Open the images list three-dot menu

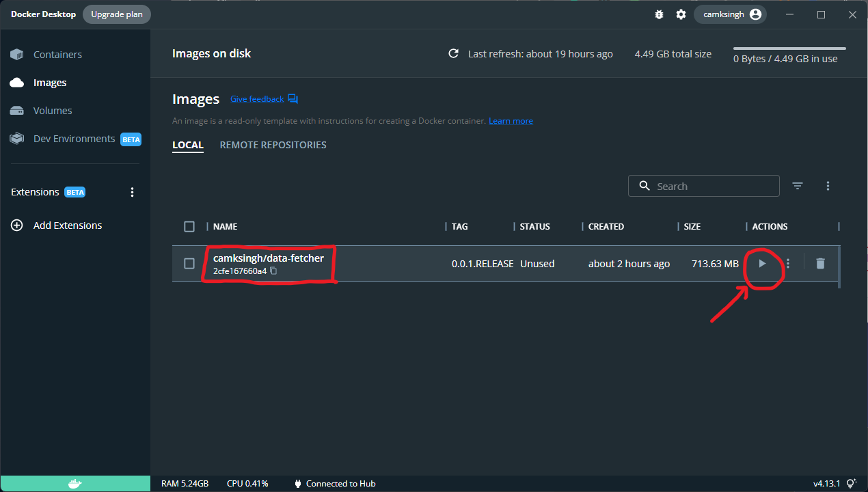pos(828,186)
